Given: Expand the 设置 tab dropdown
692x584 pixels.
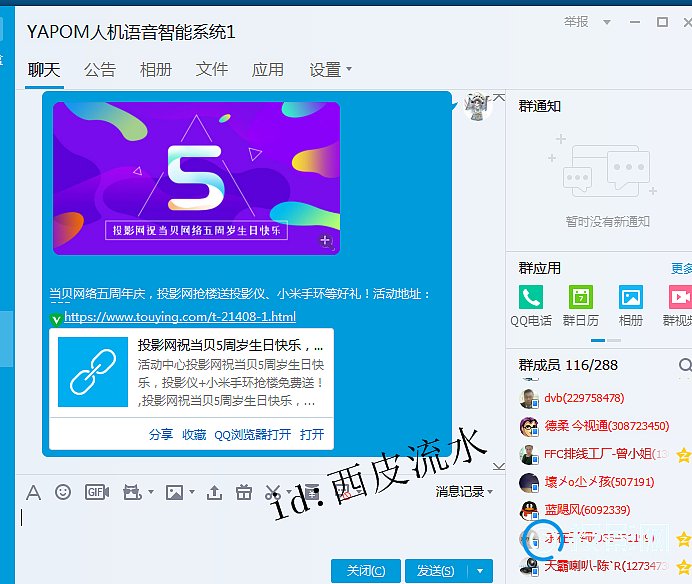Looking at the screenshot, I should click(349, 69).
